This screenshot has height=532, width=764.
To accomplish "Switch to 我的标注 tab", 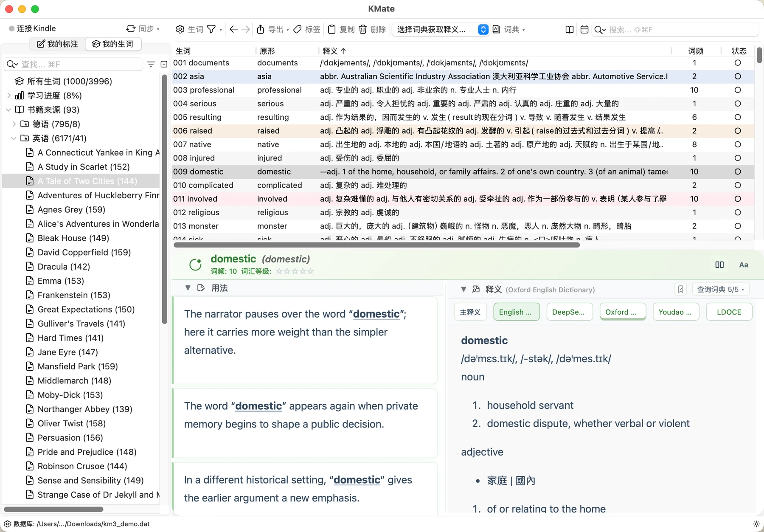I will (x=58, y=44).
